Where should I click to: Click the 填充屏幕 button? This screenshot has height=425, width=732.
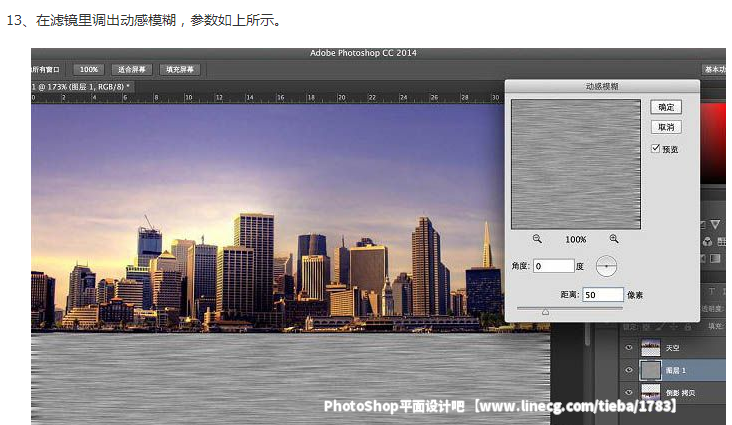[x=180, y=70]
